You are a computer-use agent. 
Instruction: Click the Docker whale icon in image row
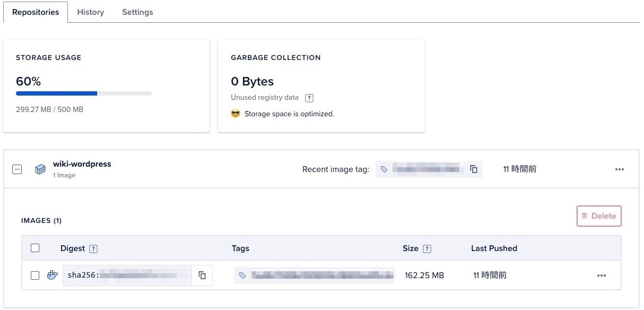click(x=52, y=275)
